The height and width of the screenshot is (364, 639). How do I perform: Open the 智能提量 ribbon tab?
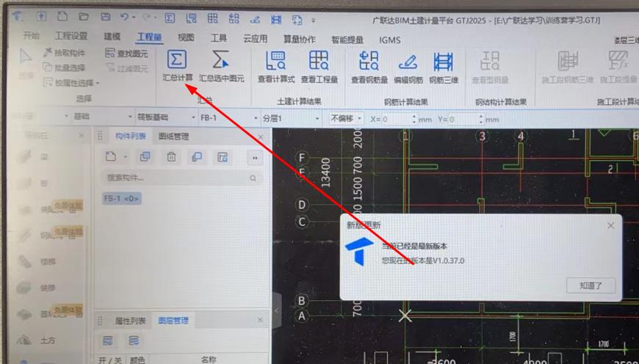point(347,40)
